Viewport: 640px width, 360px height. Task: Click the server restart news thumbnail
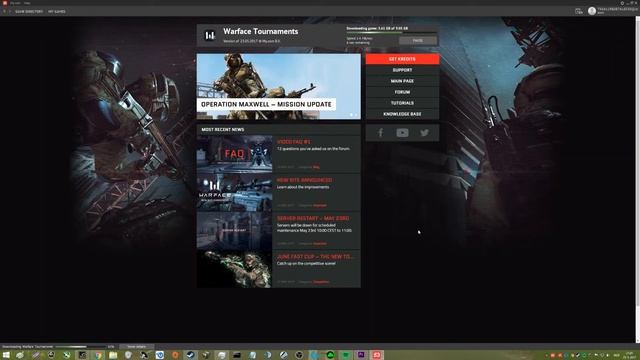click(x=234, y=231)
